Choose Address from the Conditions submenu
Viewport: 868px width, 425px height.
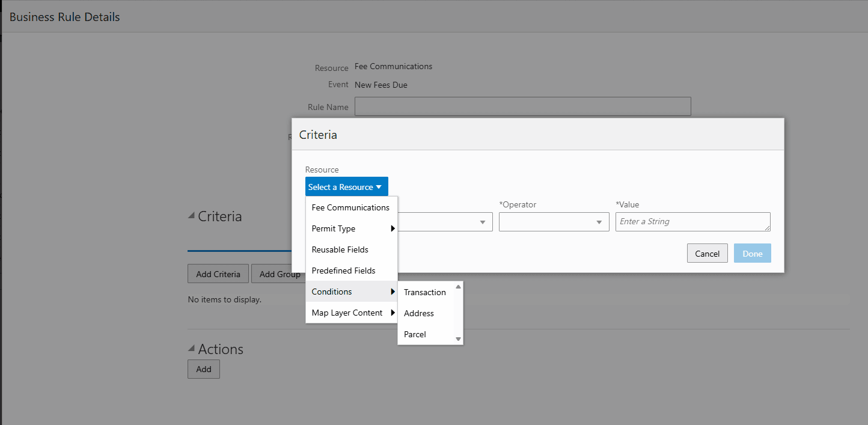(x=419, y=313)
